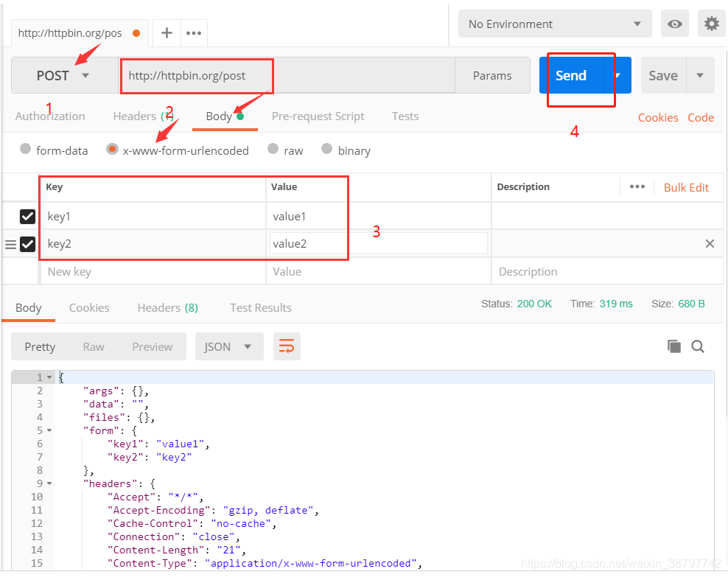The image size is (728, 577).
Task: Open tab options three-dot menu
Action: [x=194, y=33]
